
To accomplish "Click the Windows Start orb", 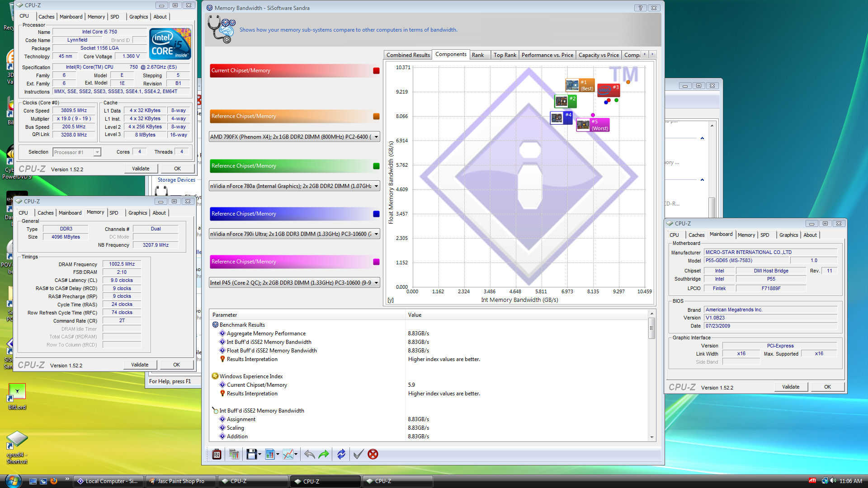I will point(13,481).
